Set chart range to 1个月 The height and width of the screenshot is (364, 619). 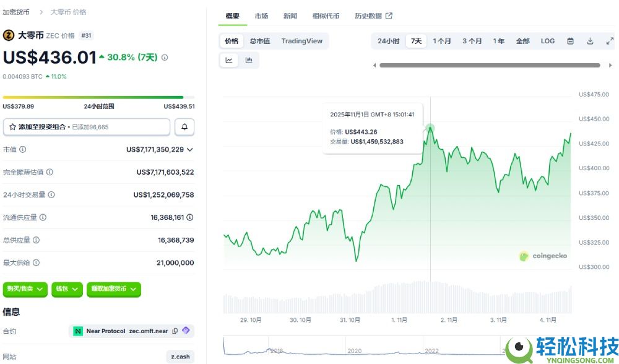coord(442,41)
